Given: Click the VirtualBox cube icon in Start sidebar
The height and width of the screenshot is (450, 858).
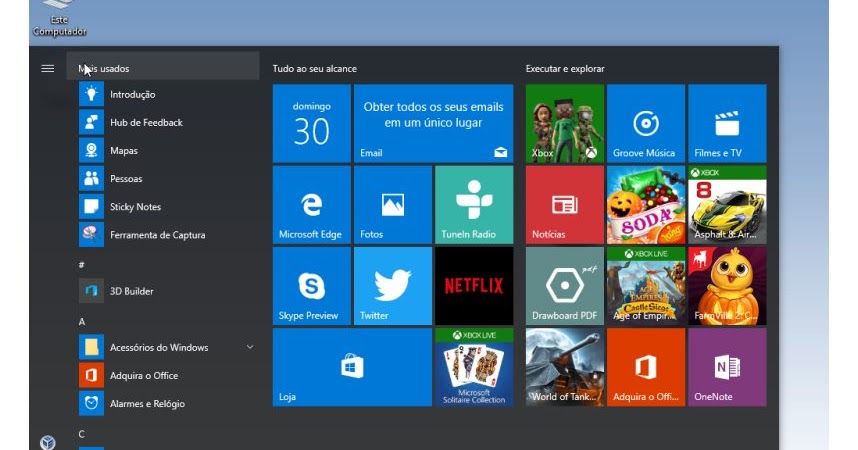Looking at the screenshot, I should [x=48, y=442].
